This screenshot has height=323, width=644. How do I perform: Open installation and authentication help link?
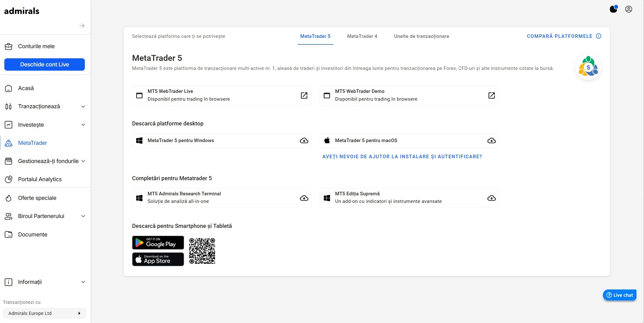tap(402, 157)
